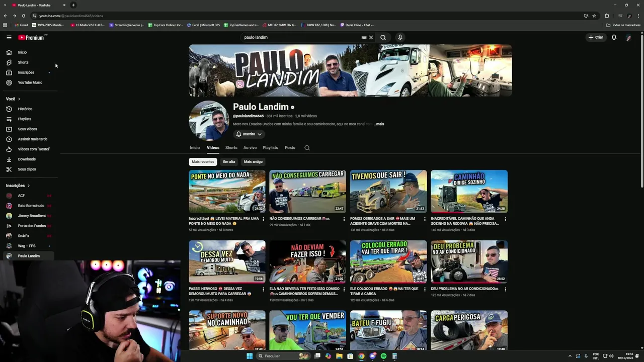
Task: Open a new browser tab
Action: [x=73, y=5]
